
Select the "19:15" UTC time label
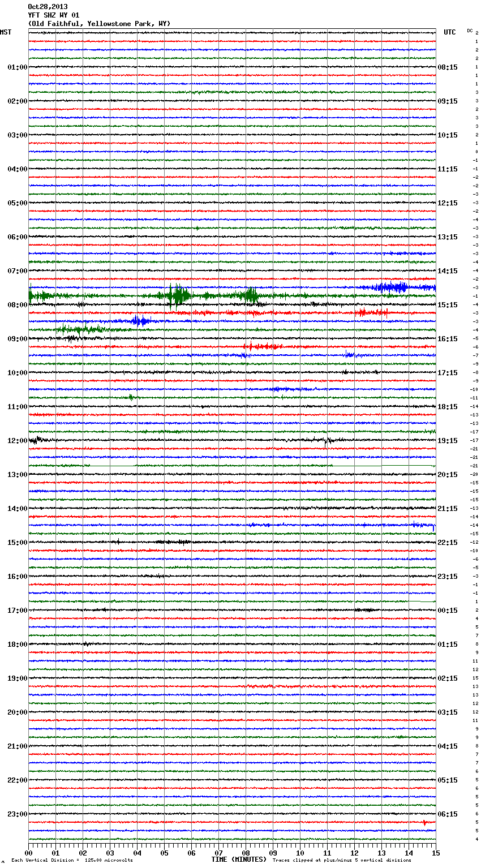coord(448,441)
